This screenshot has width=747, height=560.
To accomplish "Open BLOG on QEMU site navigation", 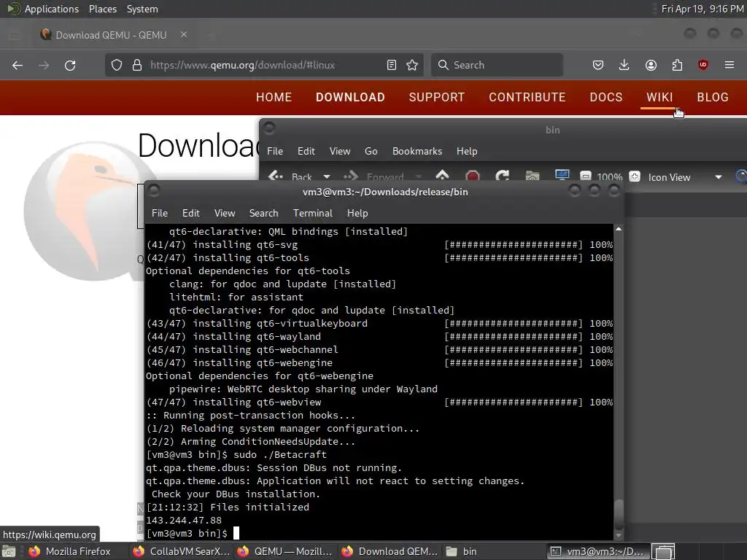I will point(713,97).
